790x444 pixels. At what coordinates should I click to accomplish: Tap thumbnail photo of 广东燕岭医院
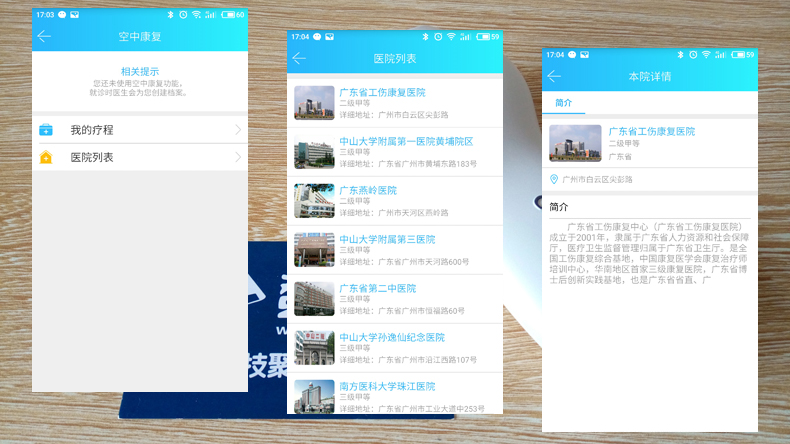(314, 201)
